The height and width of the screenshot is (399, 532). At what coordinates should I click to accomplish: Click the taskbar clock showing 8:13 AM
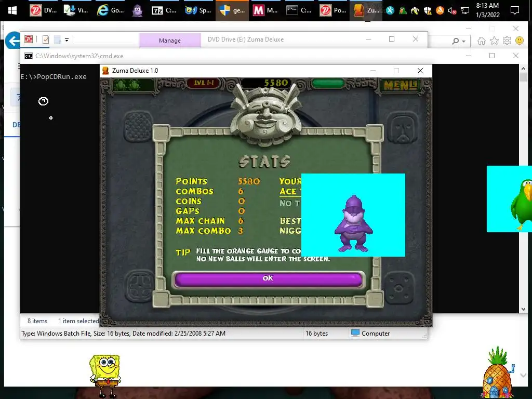(x=487, y=10)
